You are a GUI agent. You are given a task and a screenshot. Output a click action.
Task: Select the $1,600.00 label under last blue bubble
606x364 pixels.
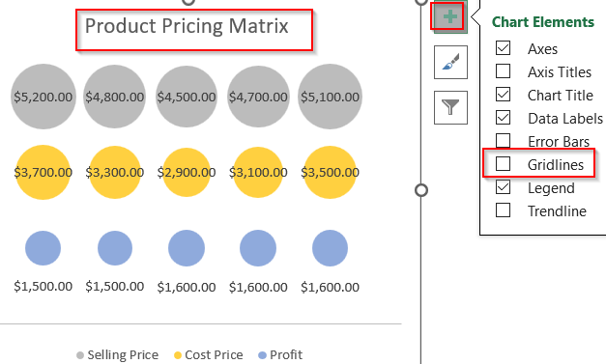click(x=330, y=287)
